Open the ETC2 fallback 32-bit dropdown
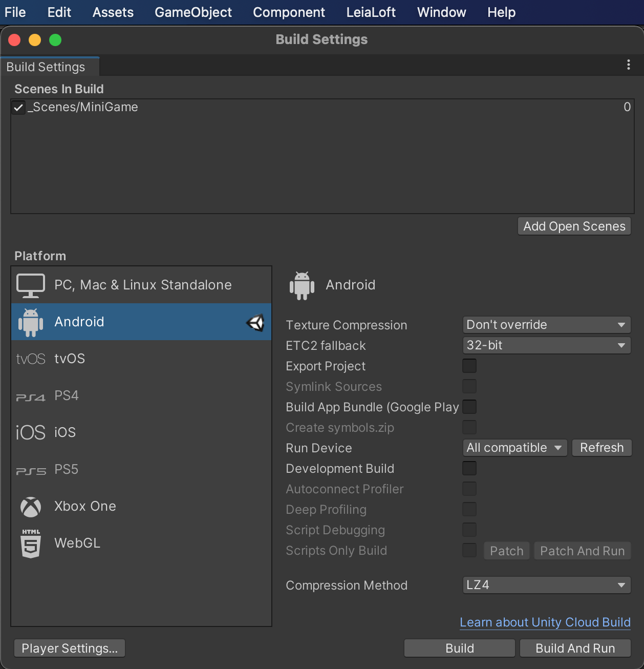 547,345
